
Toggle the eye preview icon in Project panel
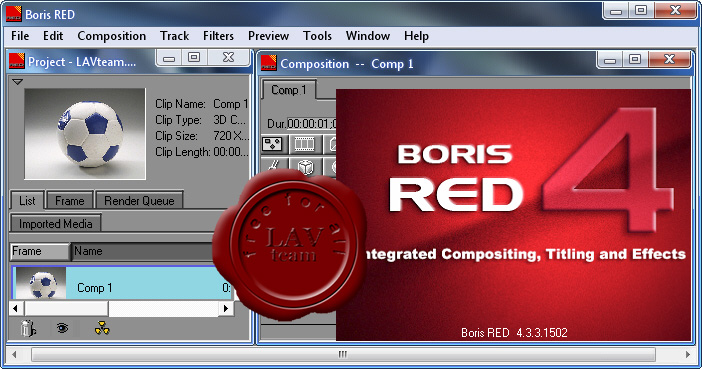tap(62, 329)
